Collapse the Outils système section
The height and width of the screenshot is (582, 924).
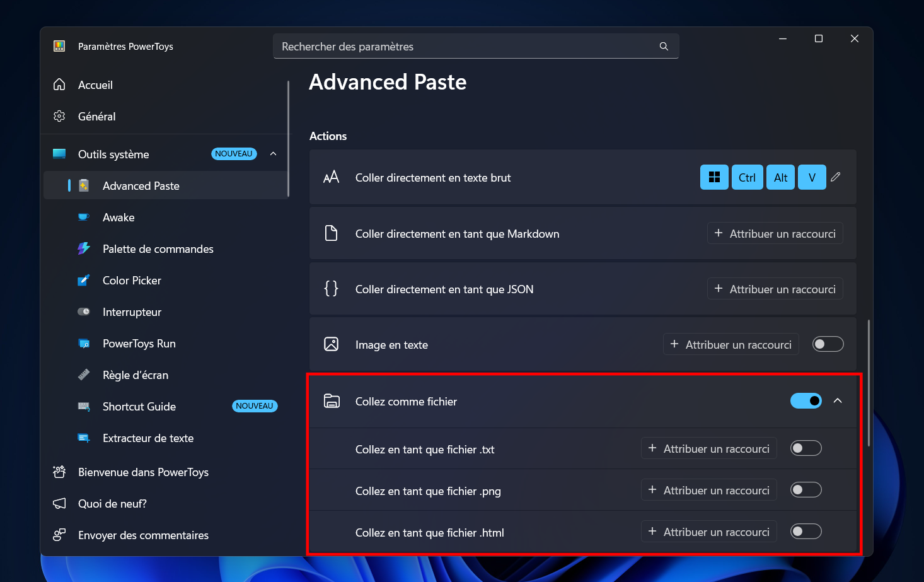click(x=274, y=154)
